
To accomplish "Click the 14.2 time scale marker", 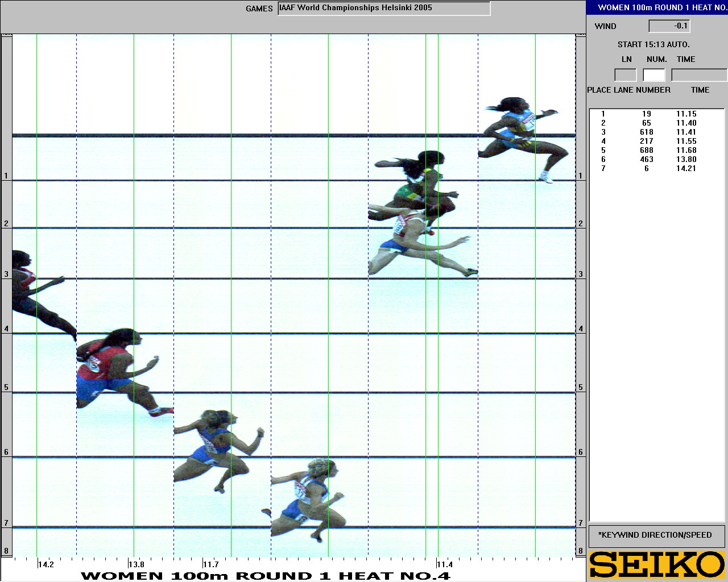I will (x=46, y=564).
